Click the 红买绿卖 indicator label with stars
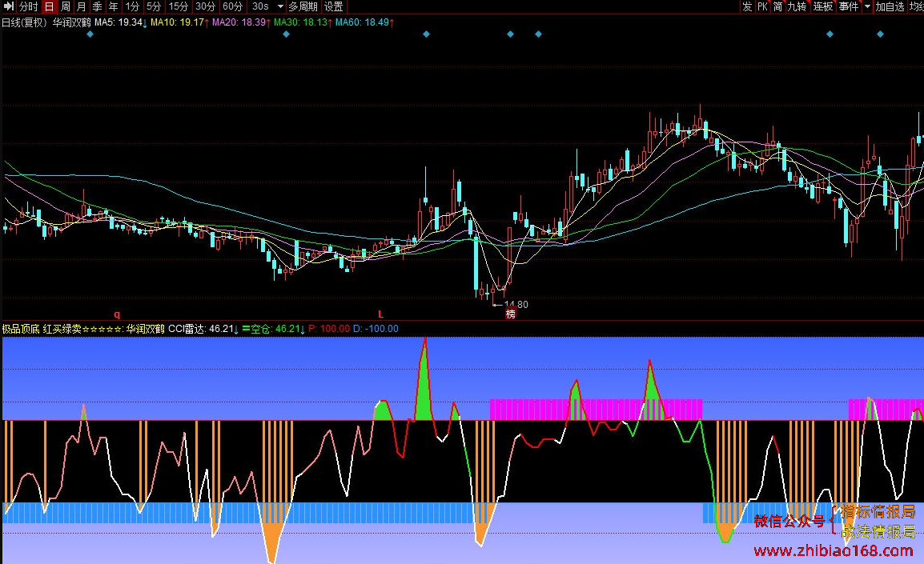This screenshot has height=564, width=924. coord(83,329)
